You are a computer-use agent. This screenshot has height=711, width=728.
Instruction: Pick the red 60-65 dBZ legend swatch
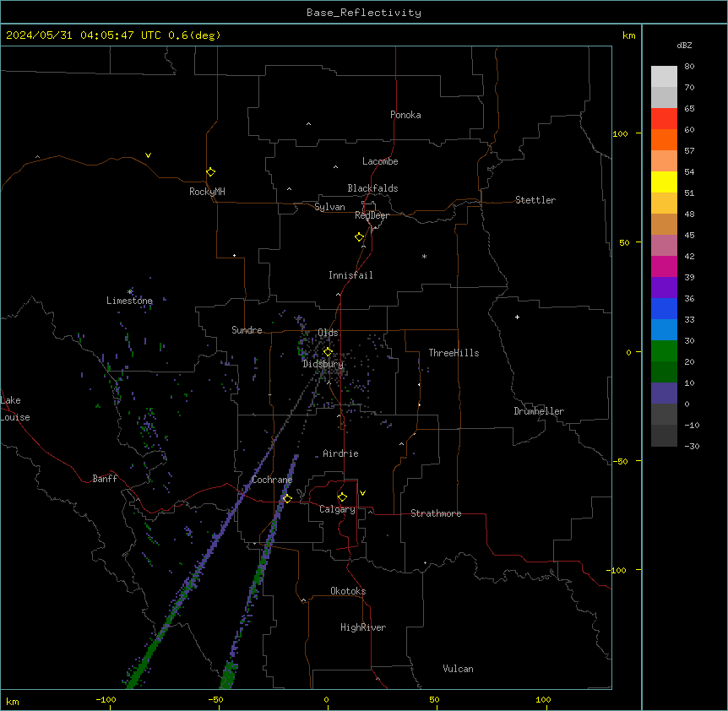[664, 119]
